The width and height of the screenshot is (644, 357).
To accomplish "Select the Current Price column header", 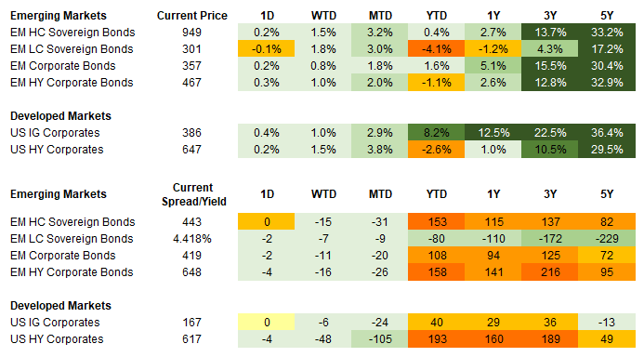I will pyautogui.click(x=191, y=16).
